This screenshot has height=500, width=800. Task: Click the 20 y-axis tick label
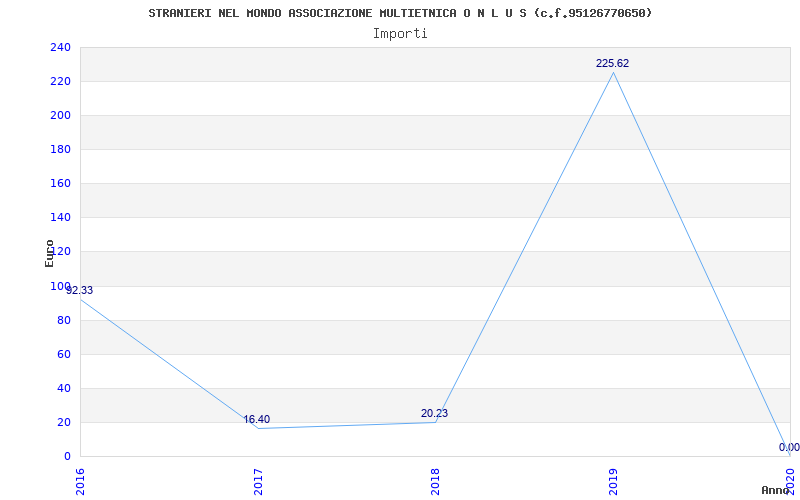(64, 422)
